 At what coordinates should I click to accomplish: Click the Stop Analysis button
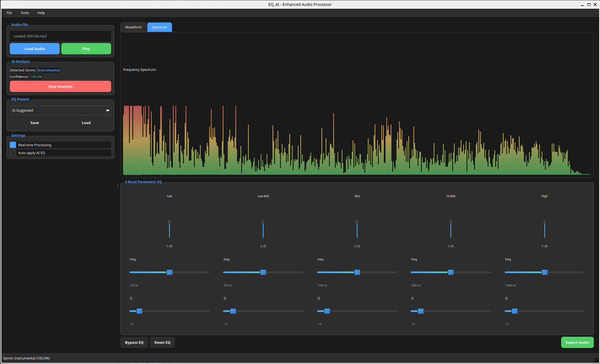(x=60, y=86)
